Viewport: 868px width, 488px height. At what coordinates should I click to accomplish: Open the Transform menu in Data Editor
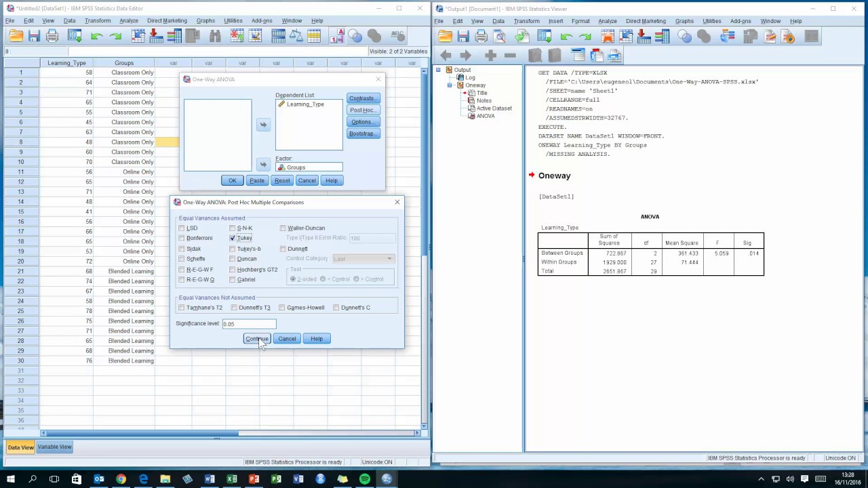coord(98,21)
